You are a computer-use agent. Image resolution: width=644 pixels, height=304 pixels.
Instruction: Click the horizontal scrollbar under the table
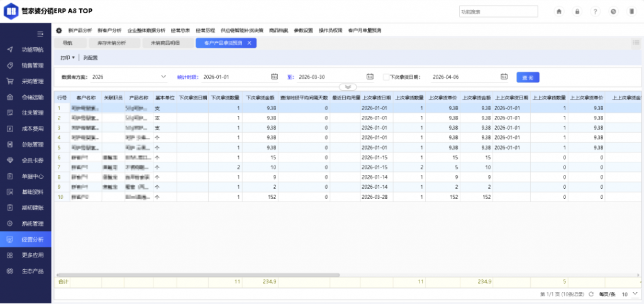(198, 275)
